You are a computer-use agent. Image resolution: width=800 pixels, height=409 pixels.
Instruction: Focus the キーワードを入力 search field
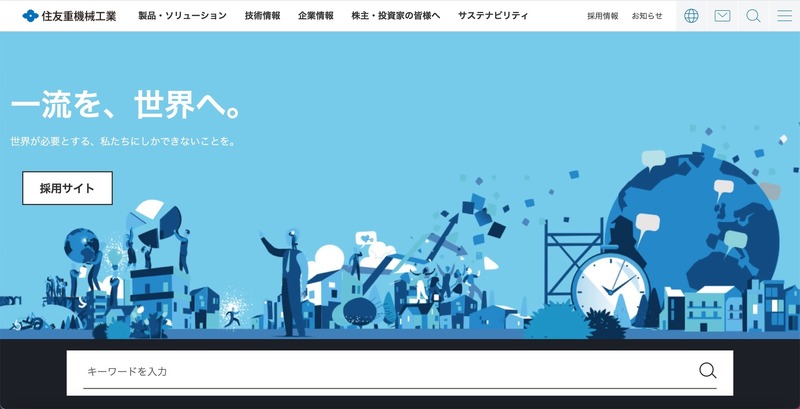pyautogui.click(x=385, y=371)
